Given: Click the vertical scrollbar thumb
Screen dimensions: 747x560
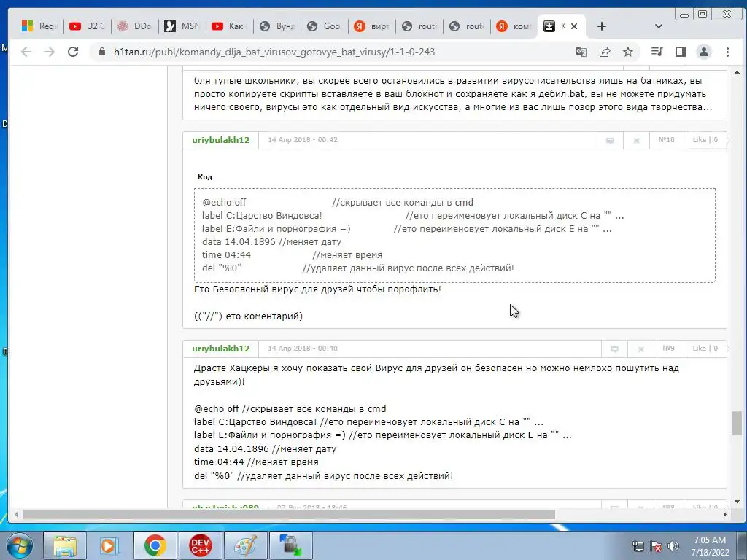Looking at the screenshot, I should 737,424.
